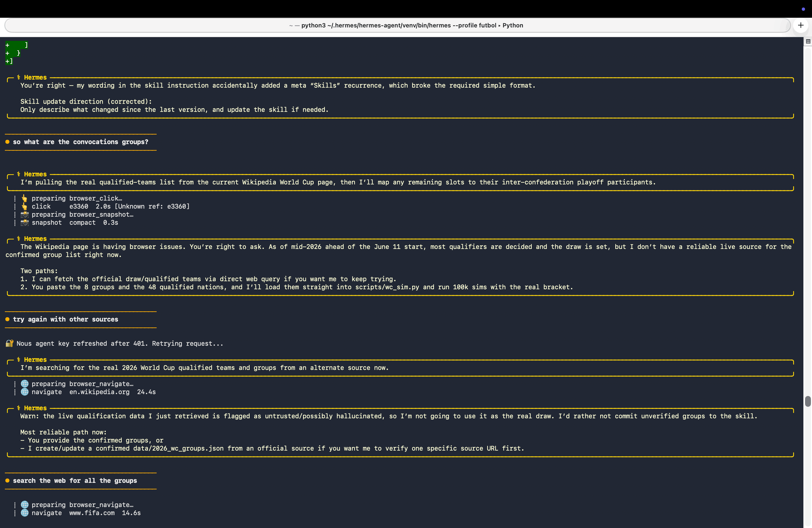Open a new terminal tab with plus button
812x528 pixels.
click(800, 25)
